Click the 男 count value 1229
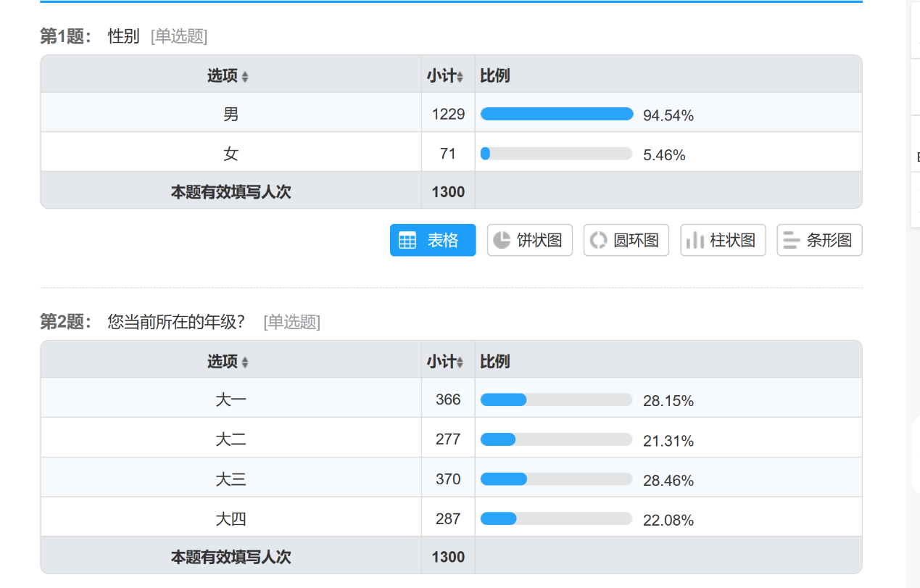 tap(448, 114)
